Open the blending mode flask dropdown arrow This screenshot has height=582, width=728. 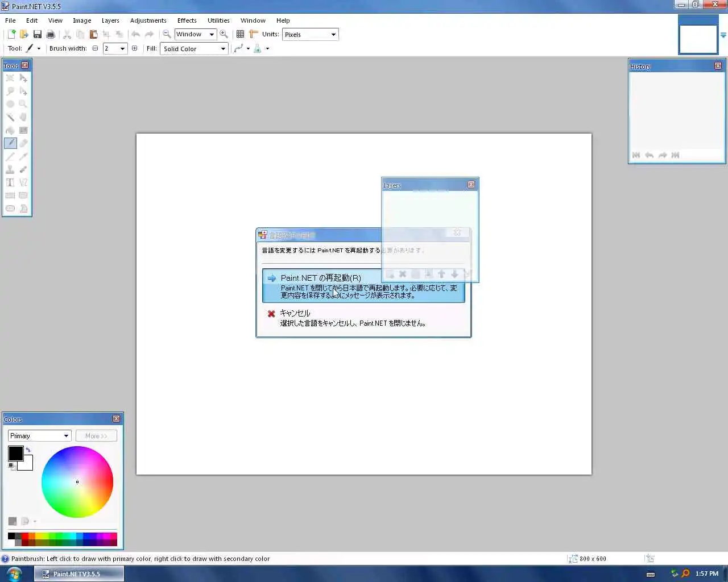(267, 49)
